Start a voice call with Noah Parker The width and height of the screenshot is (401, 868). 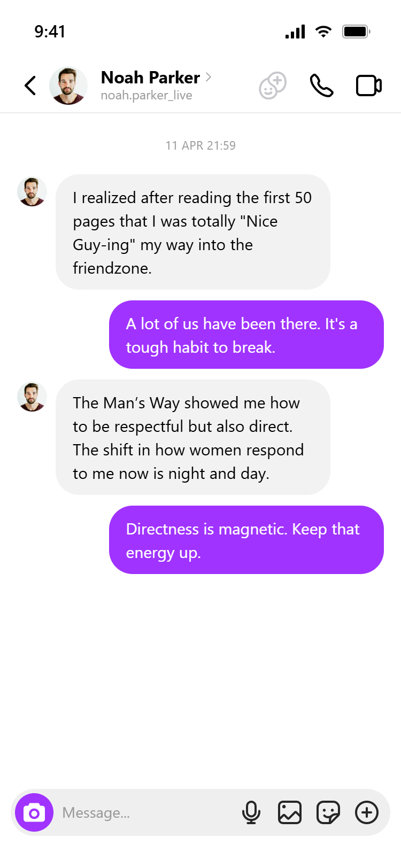pos(321,86)
